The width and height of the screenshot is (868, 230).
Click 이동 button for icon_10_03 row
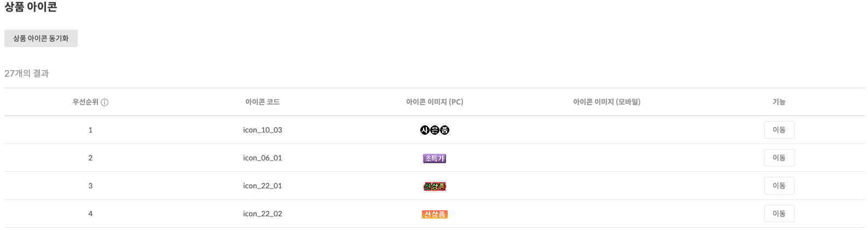click(779, 130)
